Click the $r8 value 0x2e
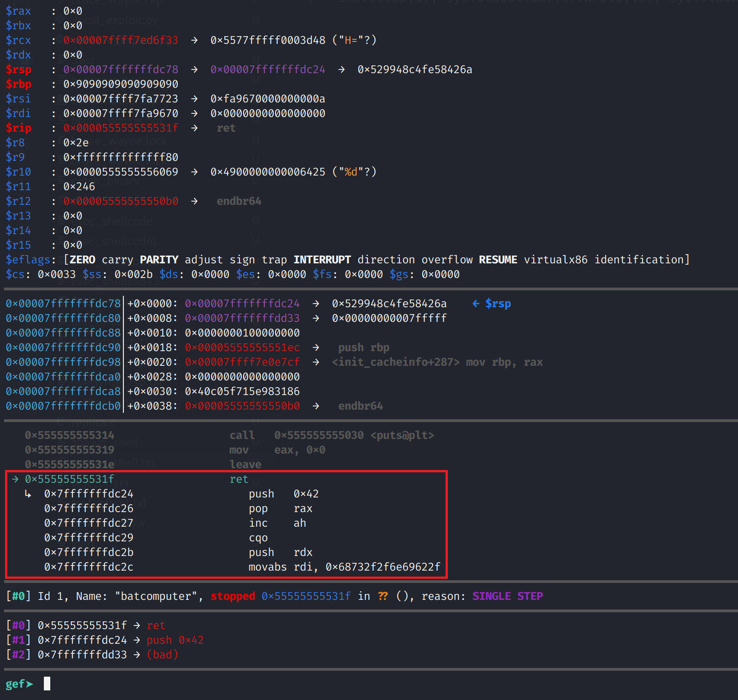 tap(76, 143)
